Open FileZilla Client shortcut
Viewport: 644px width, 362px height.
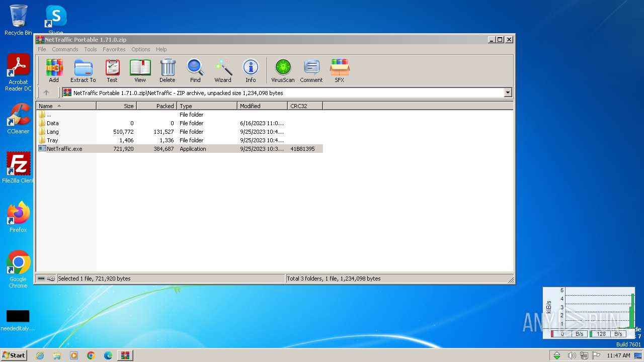pyautogui.click(x=18, y=168)
